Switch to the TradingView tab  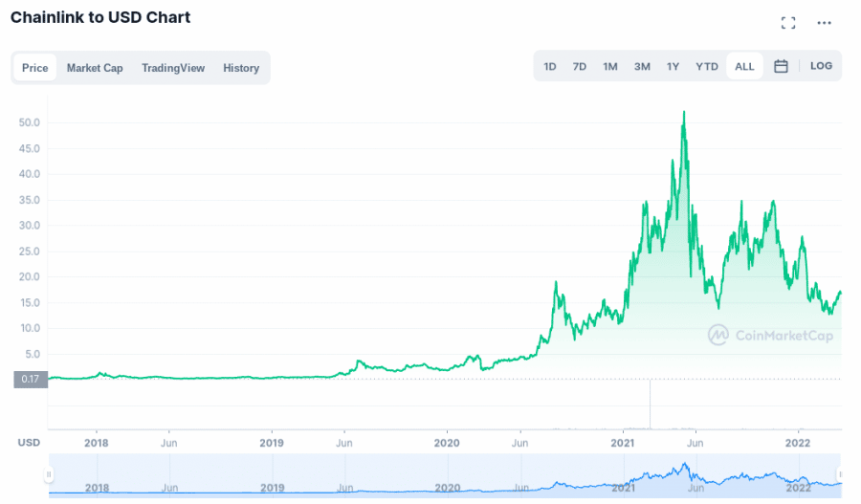pyautogui.click(x=173, y=68)
